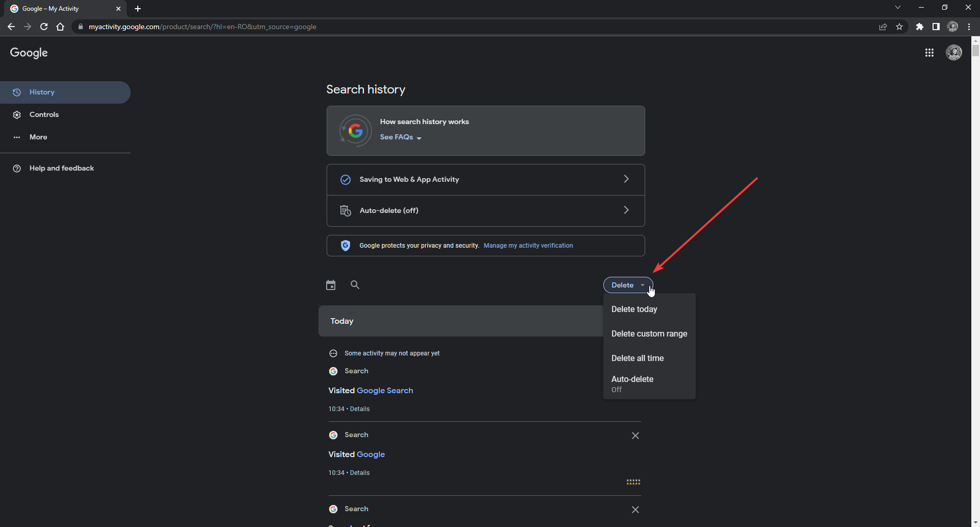Open a new browser tab
Screen dimensions: 980x527
click(x=138, y=9)
